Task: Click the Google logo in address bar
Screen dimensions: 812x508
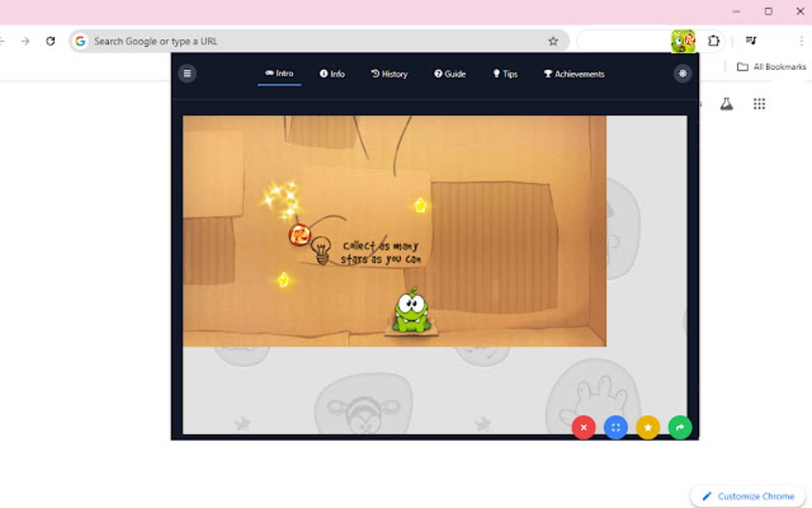Action: 80,41
